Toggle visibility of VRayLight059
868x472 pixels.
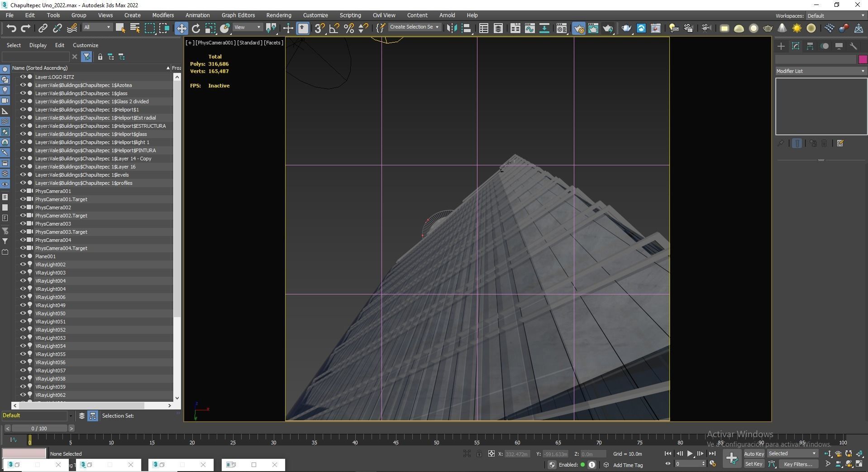click(x=23, y=387)
